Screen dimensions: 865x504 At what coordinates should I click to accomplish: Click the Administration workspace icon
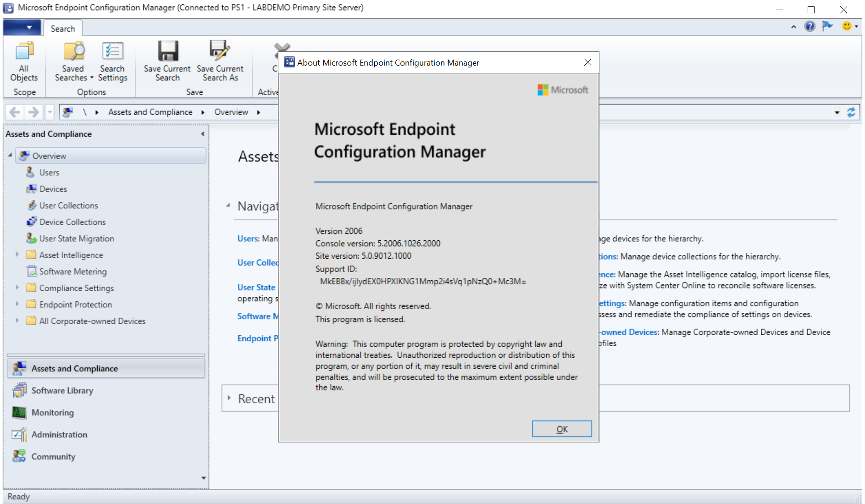click(18, 434)
